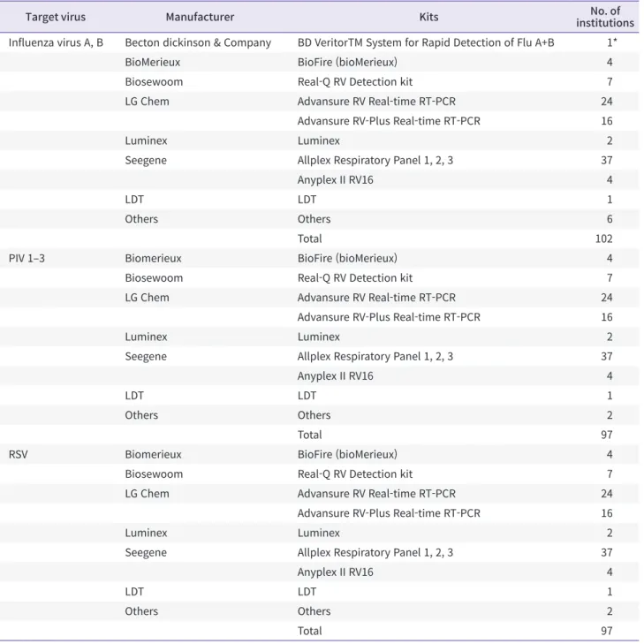Select "Biomerieux" in the PIV 1–3 row

coord(153,258)
